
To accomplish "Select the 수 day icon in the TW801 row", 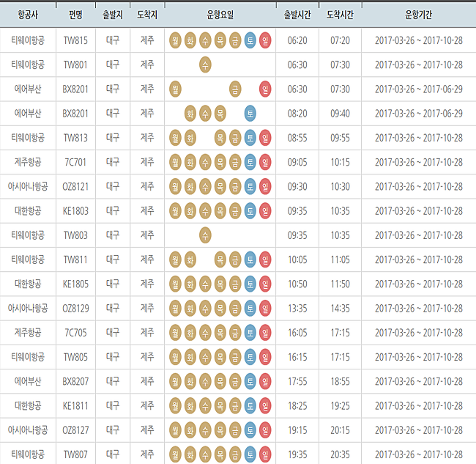I will 205,65.
